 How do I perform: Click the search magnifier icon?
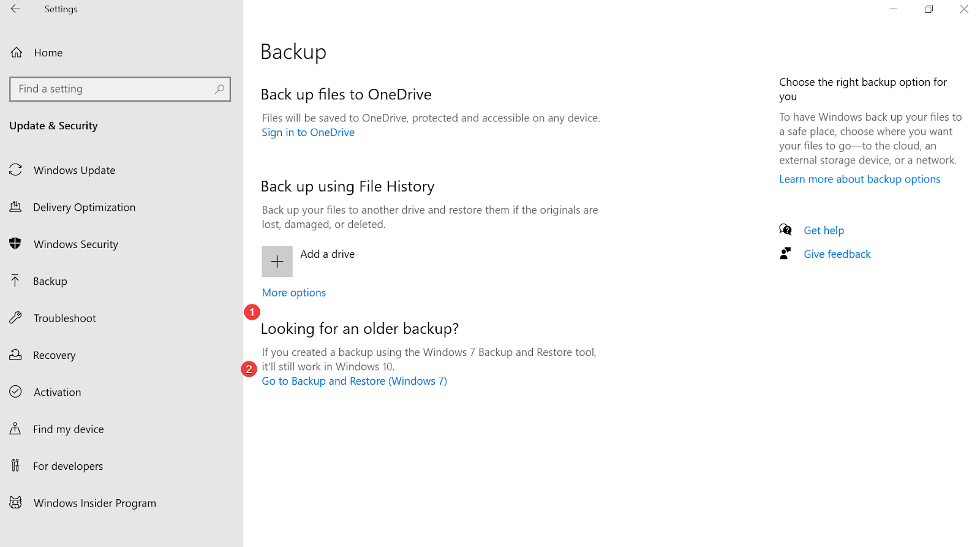pos(219,89)
